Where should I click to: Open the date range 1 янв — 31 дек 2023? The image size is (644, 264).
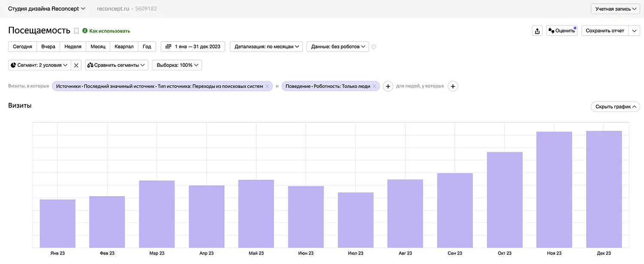point(193,47)
